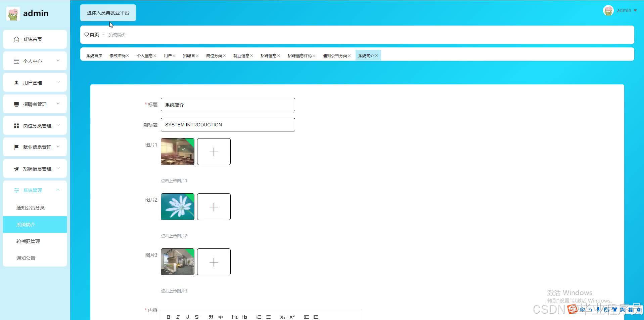Screen dimensions: 644x320
Task: Open the admin user dropdown
Action: click(x=627, y=10)
